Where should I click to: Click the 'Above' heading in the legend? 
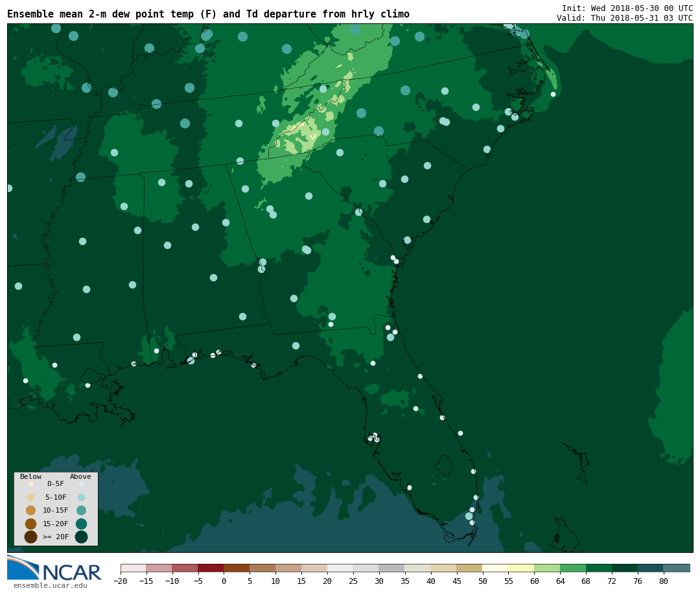(x=80, y=476)
